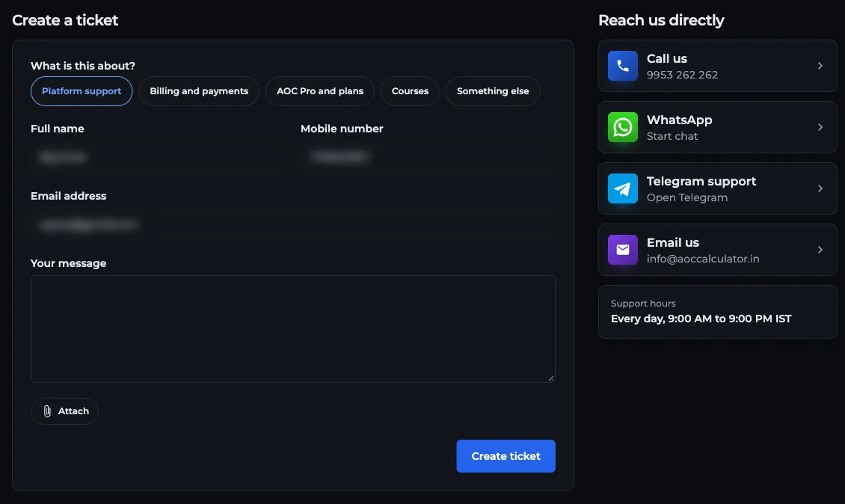
Task: Click the Support hours label
Action: point(643,304)
